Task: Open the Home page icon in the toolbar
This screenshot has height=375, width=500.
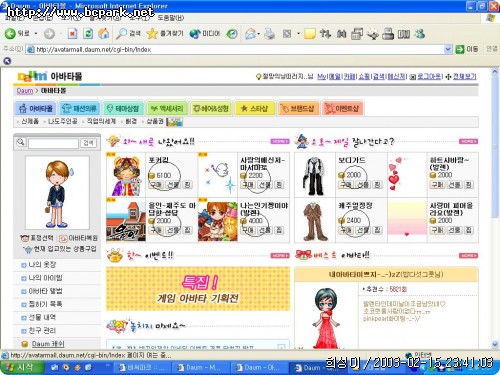Action: (103, 33)
